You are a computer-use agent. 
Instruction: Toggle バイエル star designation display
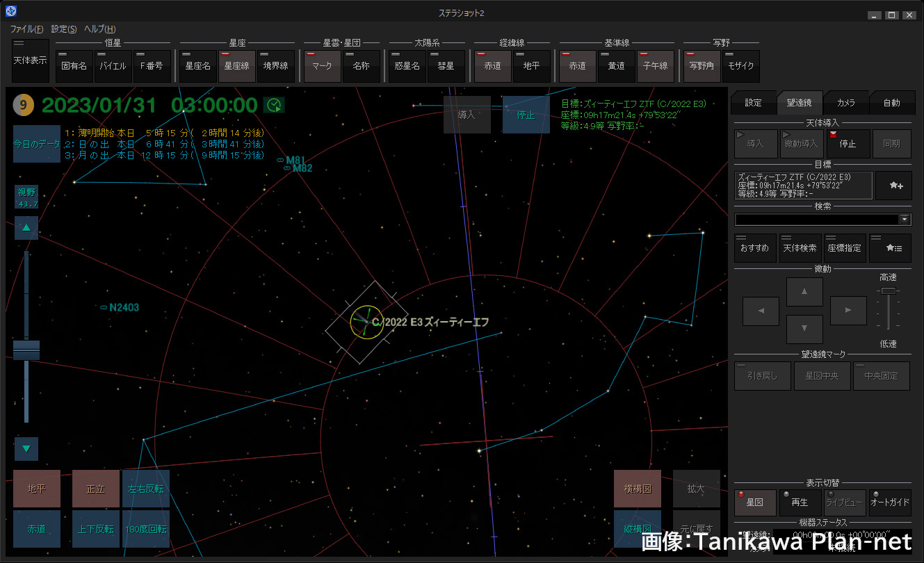pos(113,66)
